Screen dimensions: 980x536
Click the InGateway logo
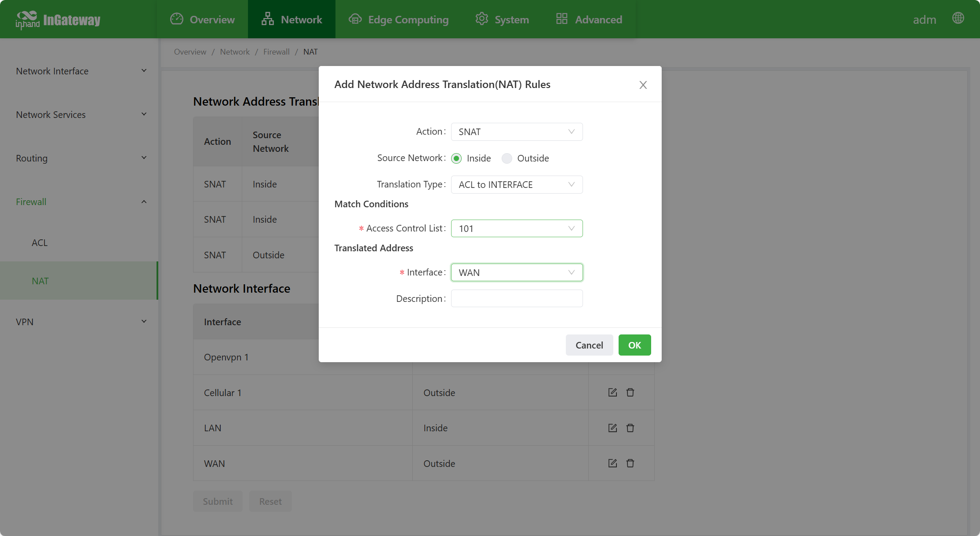tap(58, 20)
